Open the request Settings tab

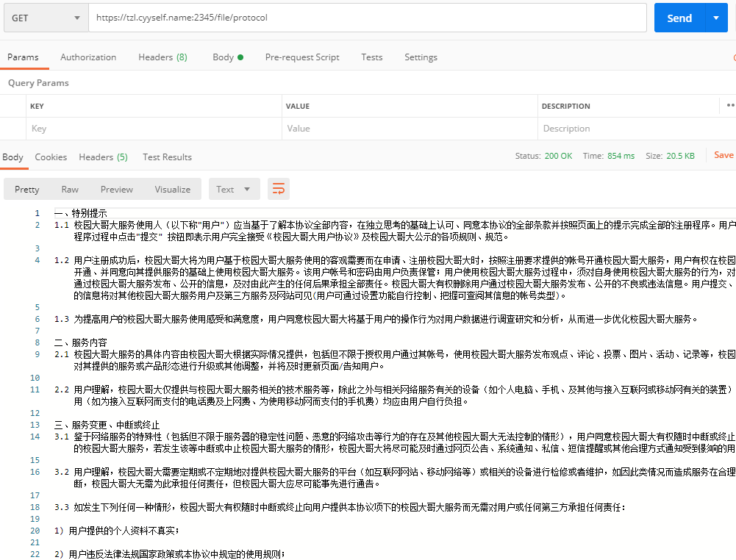coord(421,57)
